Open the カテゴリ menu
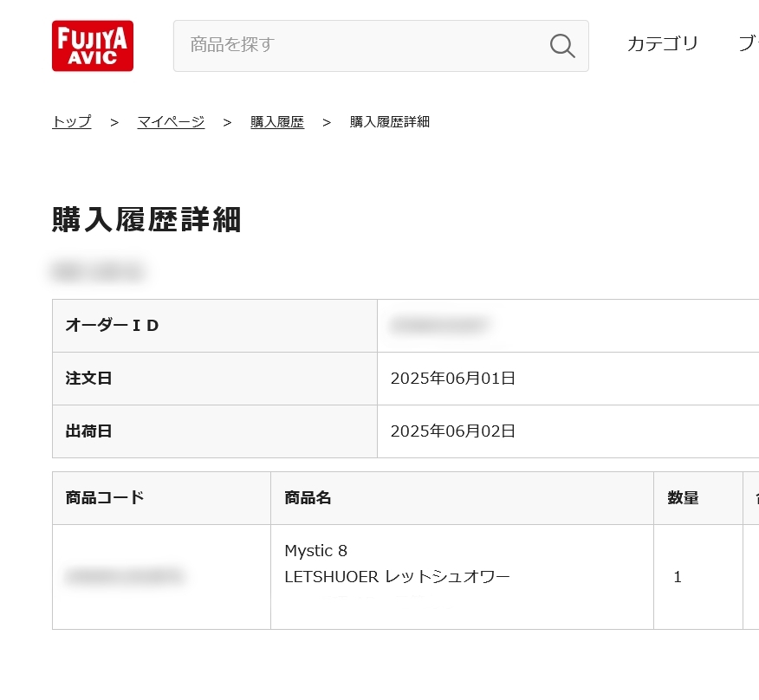 pyautogui.click(x=662, y=43)
